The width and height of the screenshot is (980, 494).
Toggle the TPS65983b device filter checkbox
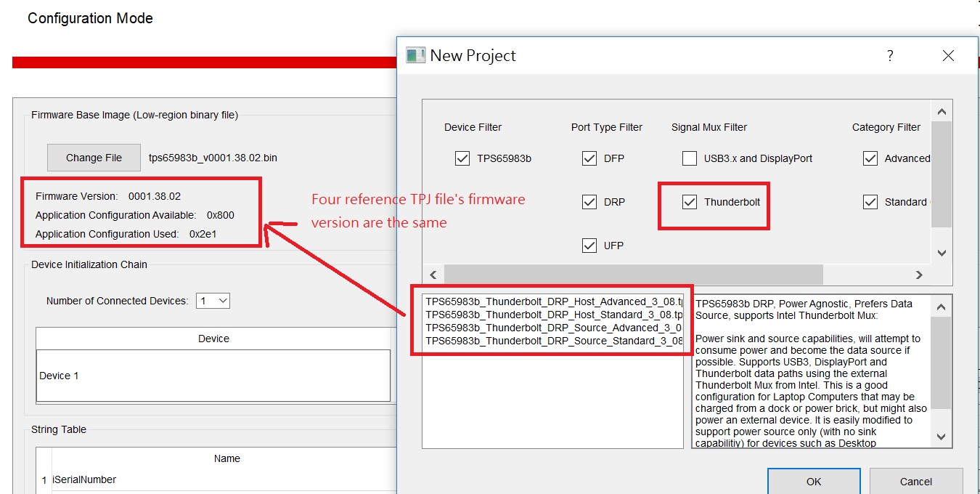pyautogui.click(x=462, y=158)
